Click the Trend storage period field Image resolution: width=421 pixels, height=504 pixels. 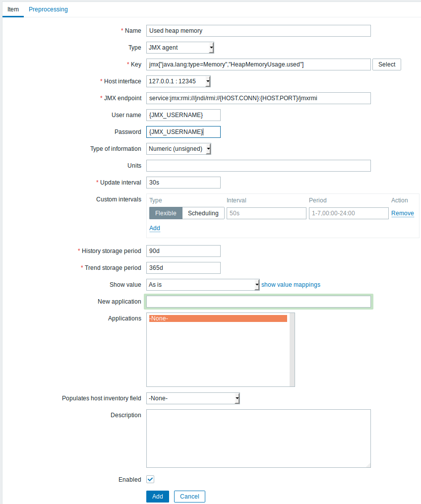pos(183,268)
